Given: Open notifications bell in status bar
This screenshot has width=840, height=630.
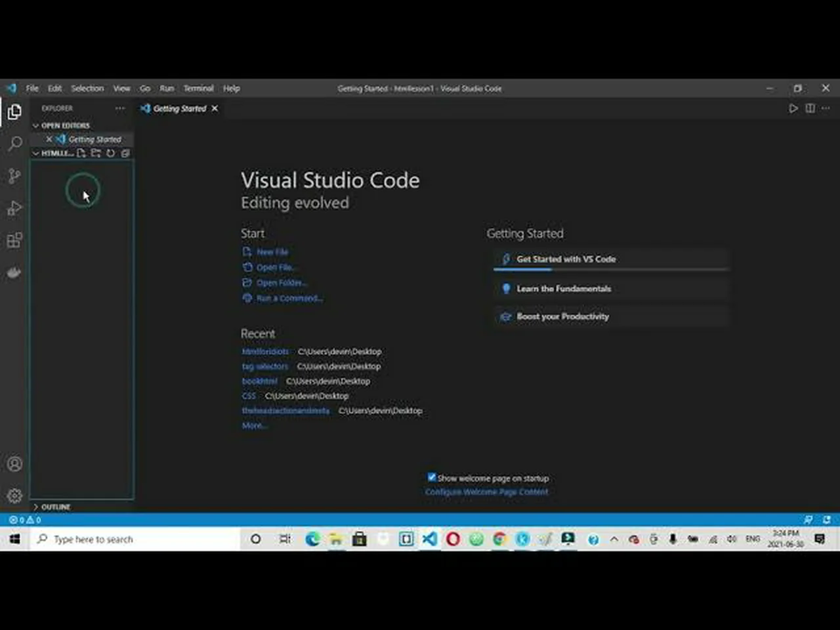Looking at the screenshot, I should coord(827,520).
